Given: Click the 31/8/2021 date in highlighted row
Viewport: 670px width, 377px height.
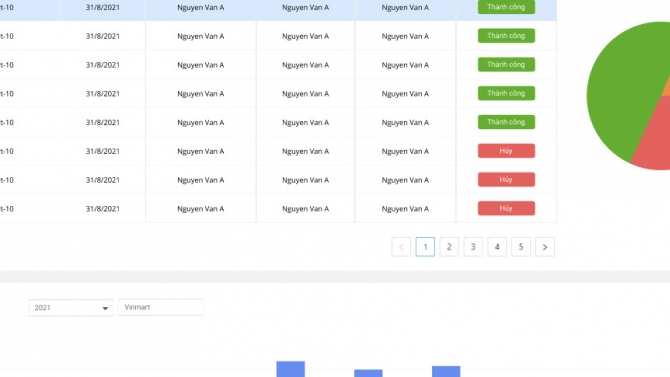Looking at the screenshot, I should coord(103,7).
